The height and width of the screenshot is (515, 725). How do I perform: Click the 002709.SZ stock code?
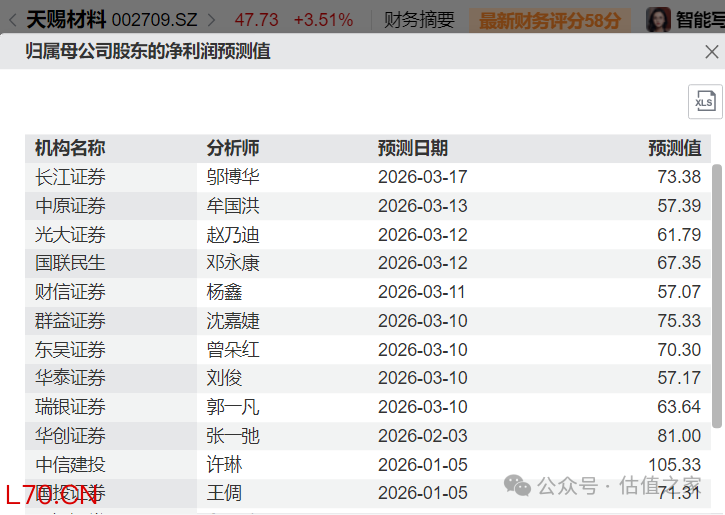click(156, 19)
